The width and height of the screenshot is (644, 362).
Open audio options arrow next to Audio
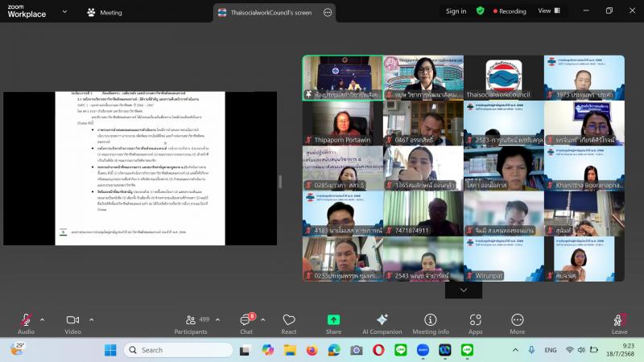(x=43, y=319)
